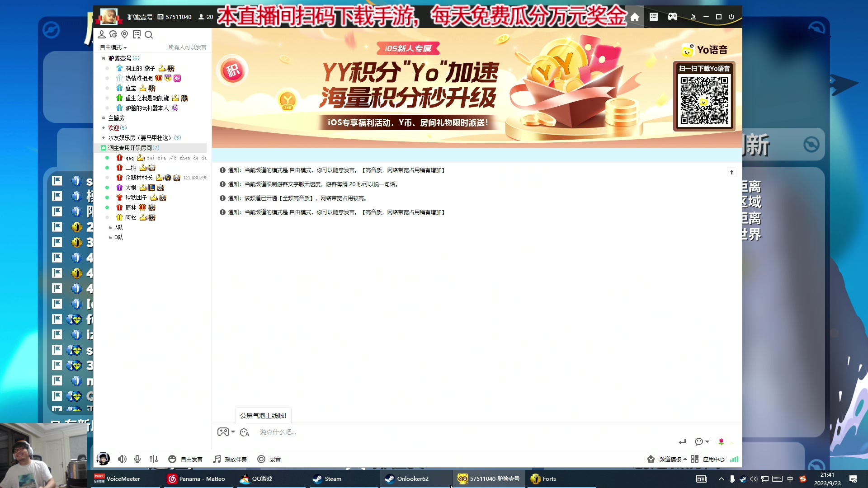Click the 自由发言 free speech button

(185, 459)
